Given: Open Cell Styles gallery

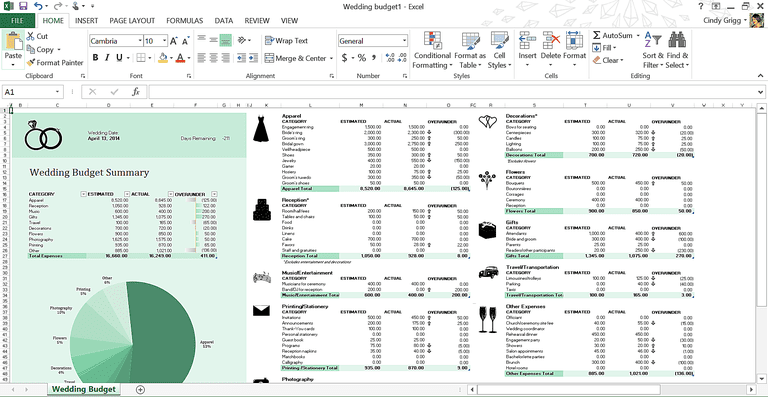Looking at the screenshot, I should pyautogui.click(x=499, y=50).
